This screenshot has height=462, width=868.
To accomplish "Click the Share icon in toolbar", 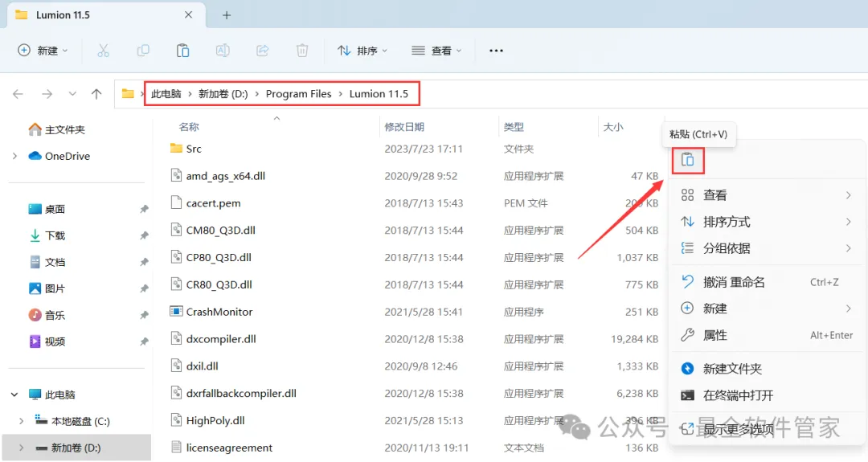I will [x=262, y=51].
